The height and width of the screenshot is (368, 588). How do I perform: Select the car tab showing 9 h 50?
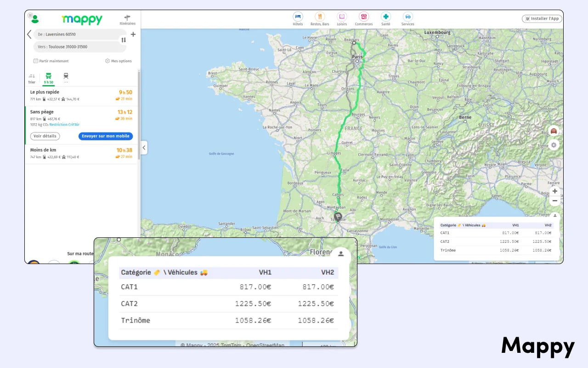click(x=49, y=79)
